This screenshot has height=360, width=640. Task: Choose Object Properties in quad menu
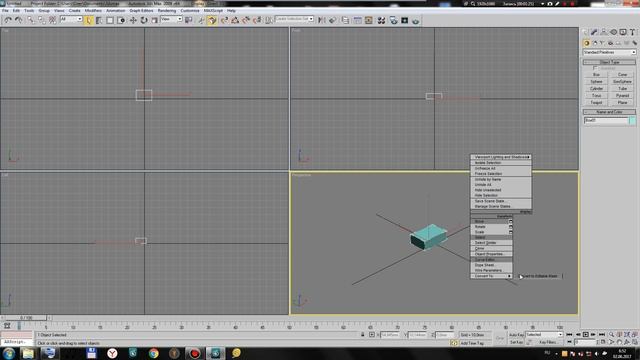pyautogui.click(x=491, y=254)
